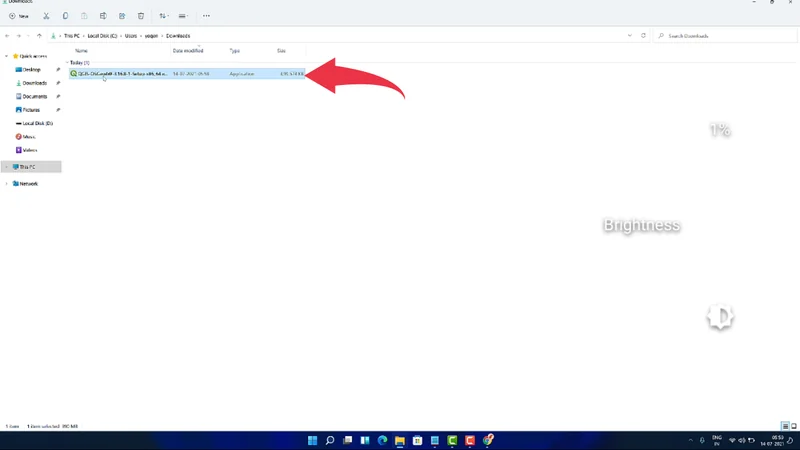Click the Share icon in toolbar
Image resolution: width=800 pixels, height=450 pixels.
(122, 16)
